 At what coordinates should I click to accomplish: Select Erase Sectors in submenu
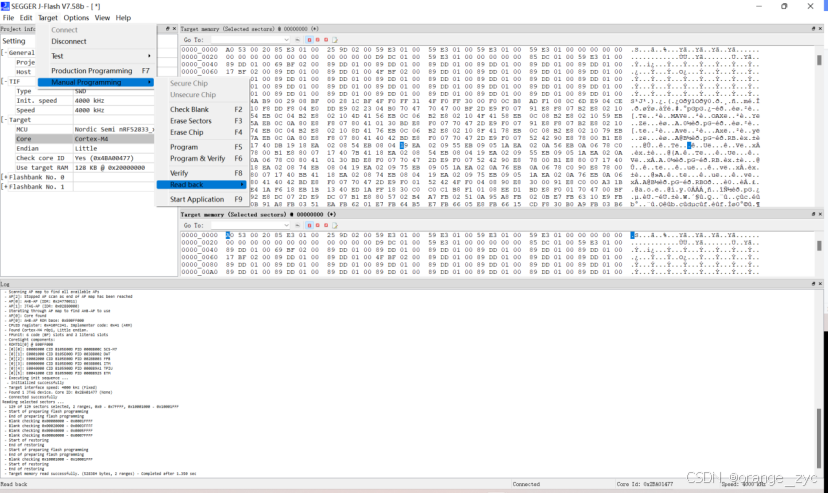click(x=201, y=121)
